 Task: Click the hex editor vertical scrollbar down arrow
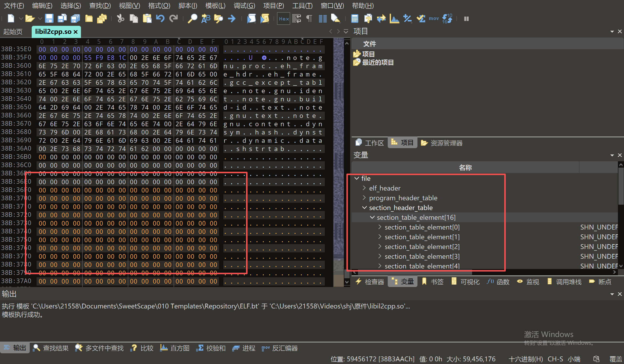click(347, 282)
